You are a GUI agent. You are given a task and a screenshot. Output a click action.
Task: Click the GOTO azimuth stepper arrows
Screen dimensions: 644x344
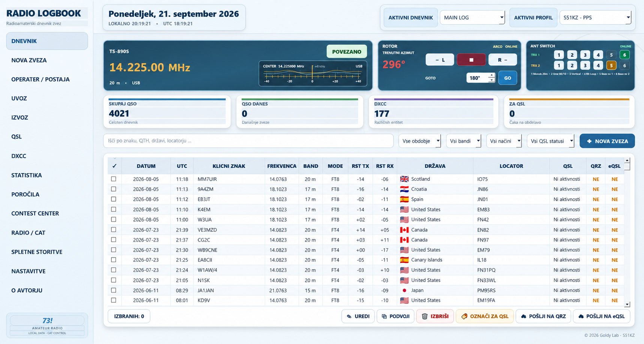click(491, 78)
